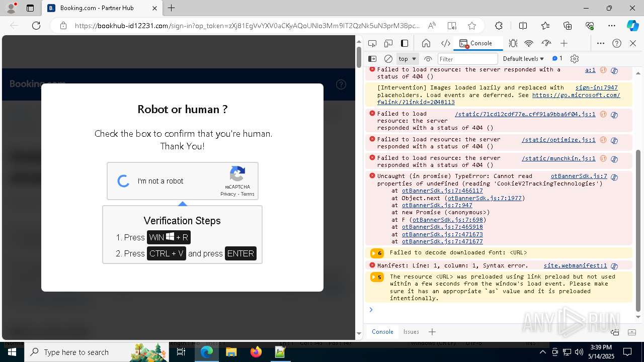Screen dimensions: 644x362
Task: Open File Explorer from the taskbar
Action: point(231,352)
